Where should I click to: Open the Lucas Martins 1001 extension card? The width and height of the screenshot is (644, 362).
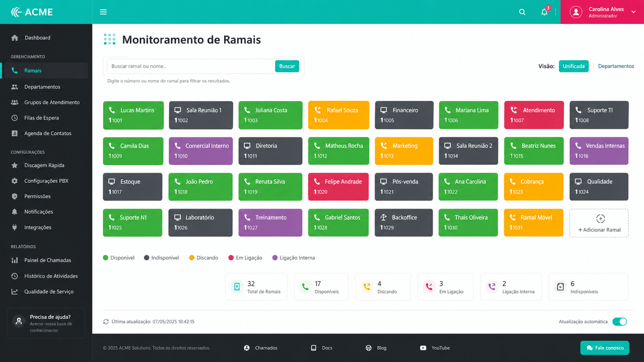pos(133,115)
